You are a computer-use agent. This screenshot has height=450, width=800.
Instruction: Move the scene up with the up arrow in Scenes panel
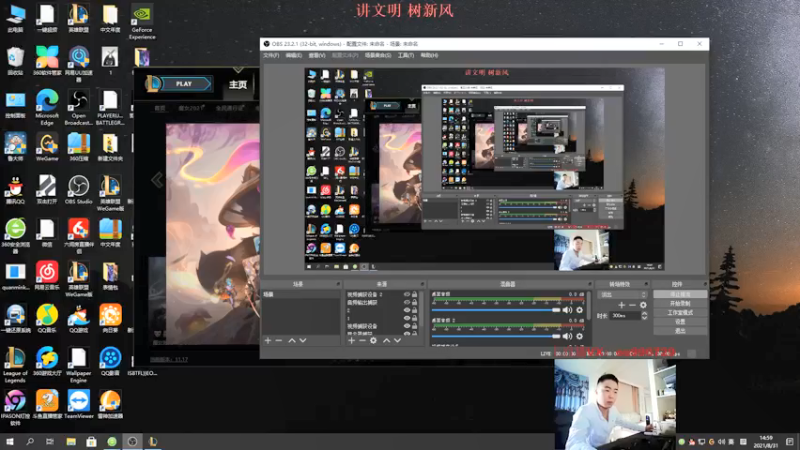(292, 340)
